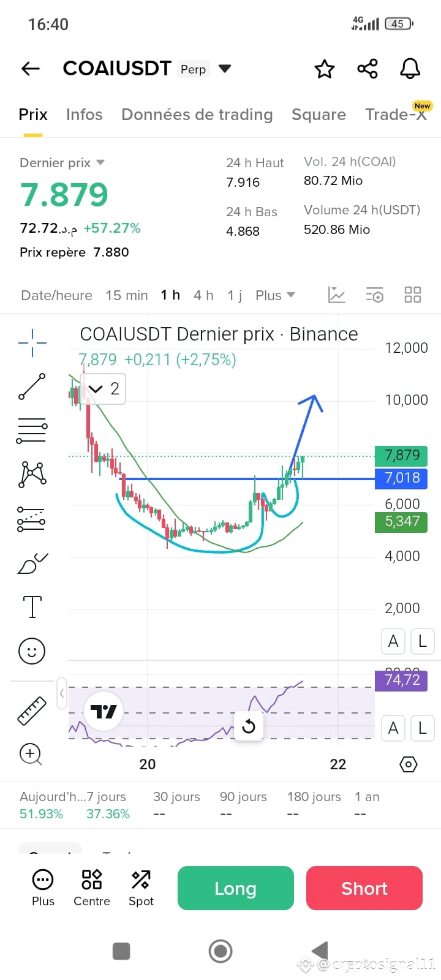
Task: Tap the Prix repère 7.880 text
Action: pyautogui.click(x=74, y=252)
